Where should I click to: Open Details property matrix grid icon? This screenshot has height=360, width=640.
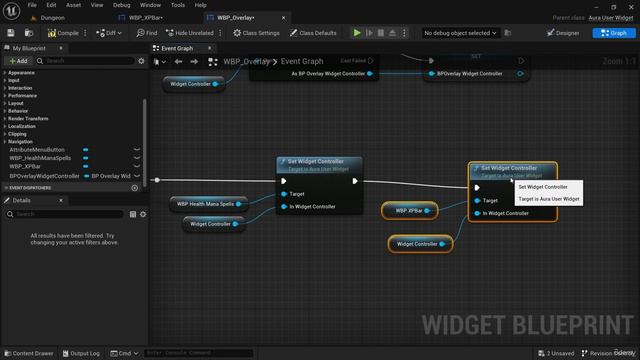coord(133,214)
